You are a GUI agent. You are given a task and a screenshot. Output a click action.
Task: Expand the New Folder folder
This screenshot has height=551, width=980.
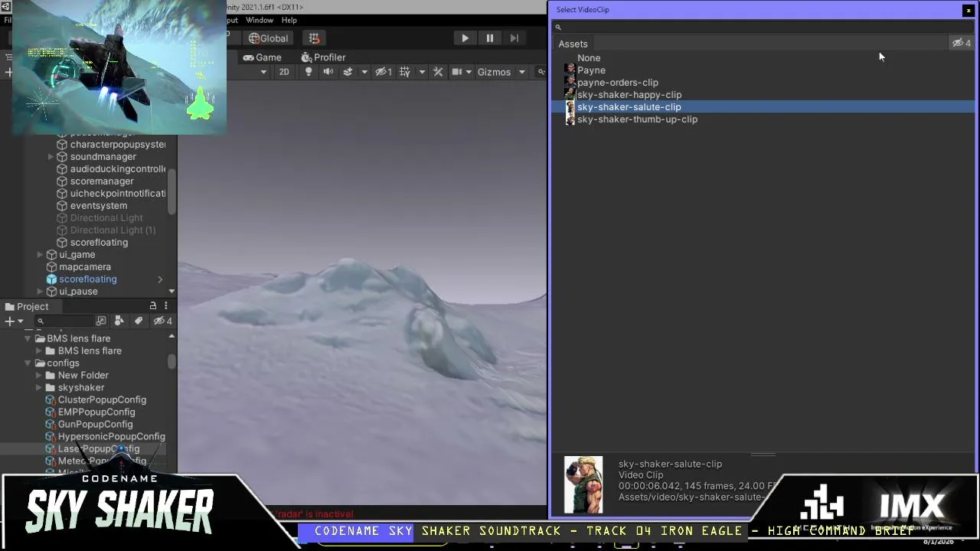click(x=38, y=376)
